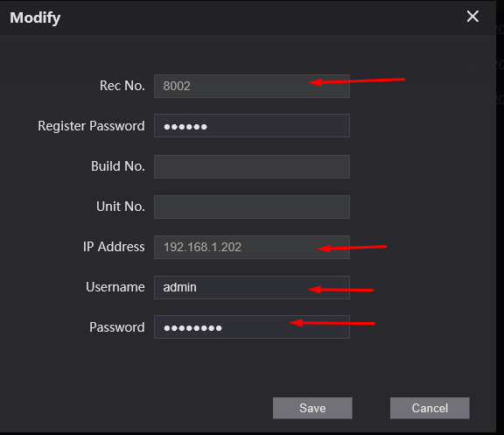Screen dimensions: 504x435
Task: Select the Register Password field
Action: pos(252,126)
